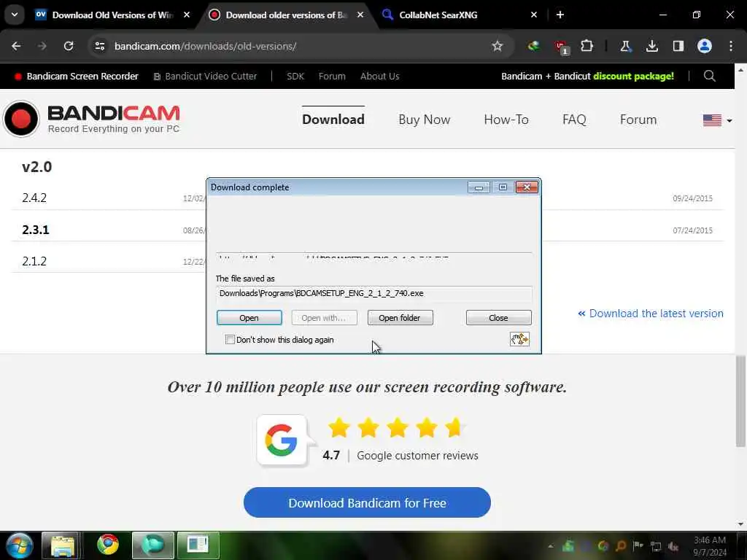The image size is (747, 560).
Task: Click the five-star rating graphic
Action: (x=396, y=427)
